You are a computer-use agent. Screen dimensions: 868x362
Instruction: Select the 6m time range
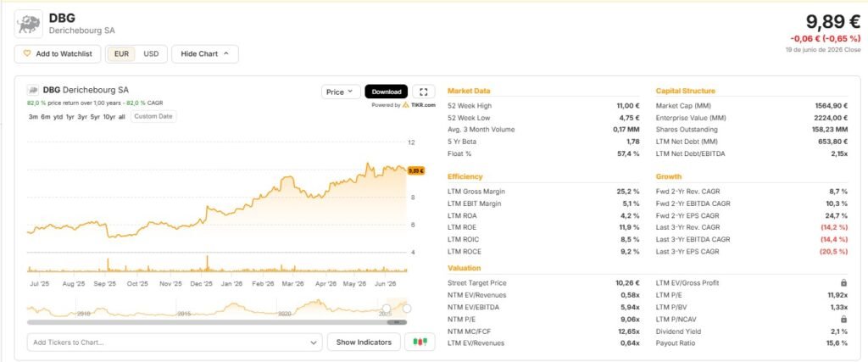click(46, 117)
